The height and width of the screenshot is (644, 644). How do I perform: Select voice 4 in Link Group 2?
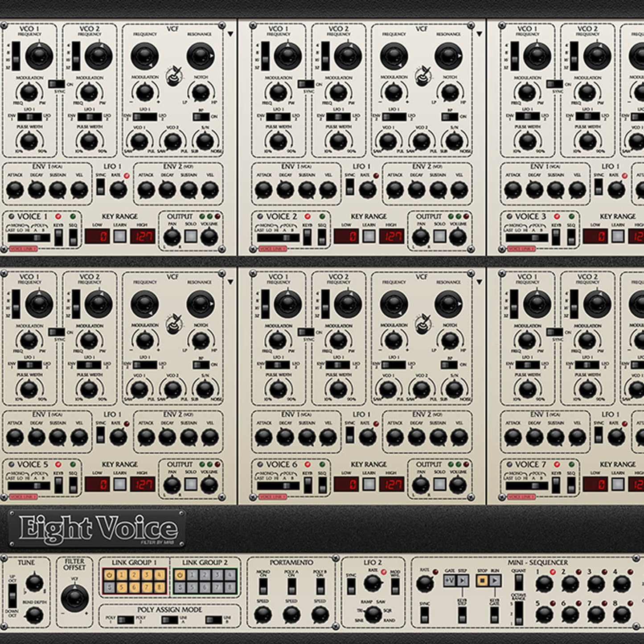point(230,575)
